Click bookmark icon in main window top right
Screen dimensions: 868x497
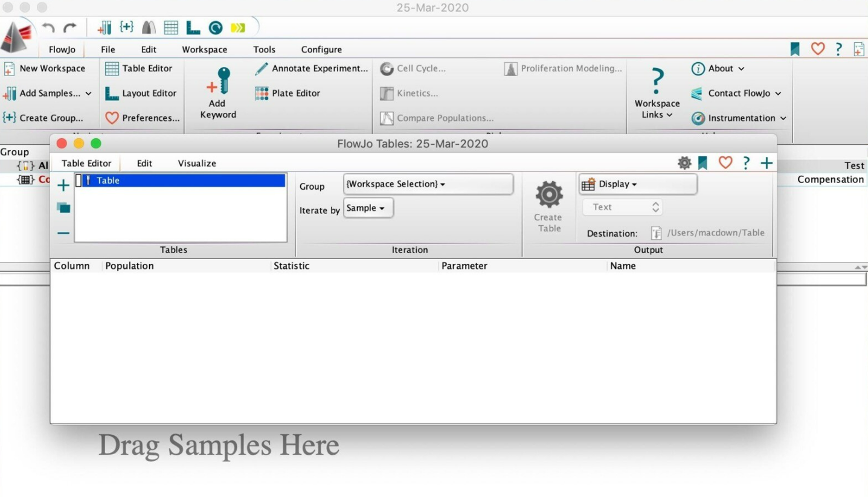tap(795, 49)
